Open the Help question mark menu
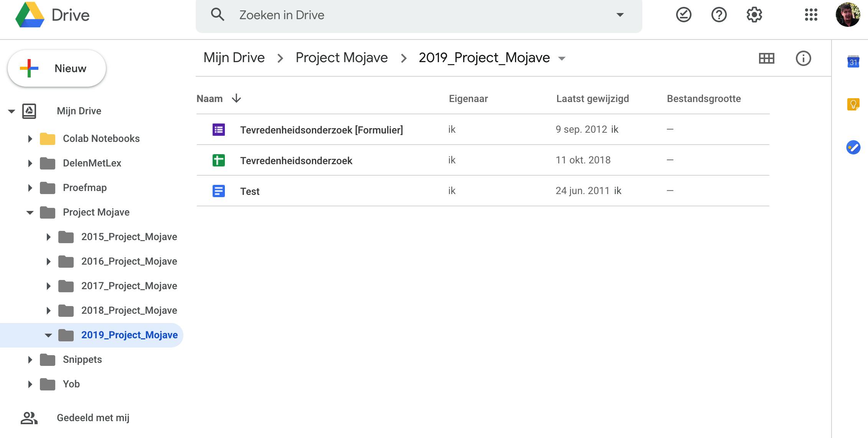 coord(719,15)
